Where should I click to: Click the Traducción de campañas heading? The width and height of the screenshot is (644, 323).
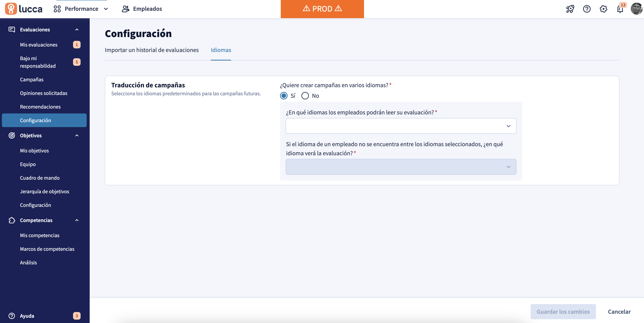coord(148,85)
